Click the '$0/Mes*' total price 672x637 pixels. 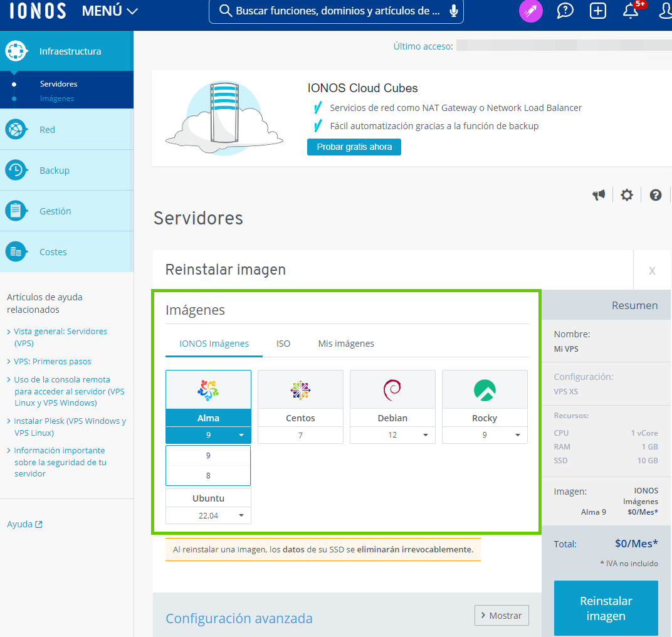tap(636, 544)
